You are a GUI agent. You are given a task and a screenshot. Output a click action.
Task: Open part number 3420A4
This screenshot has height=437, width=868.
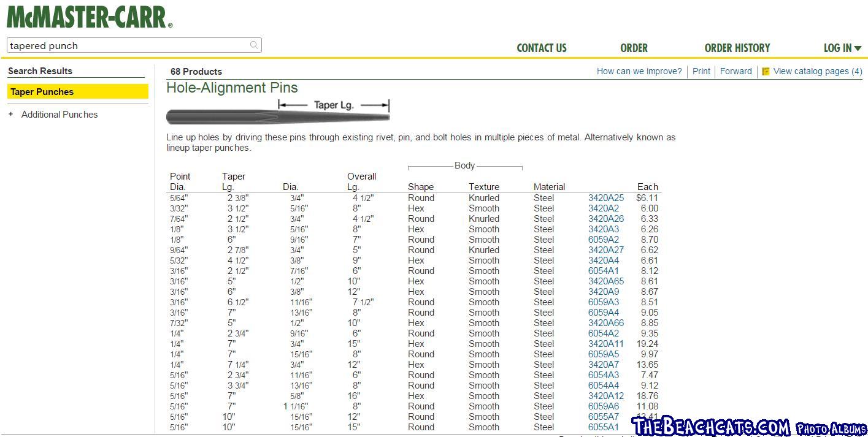click(x=604, y=260)
